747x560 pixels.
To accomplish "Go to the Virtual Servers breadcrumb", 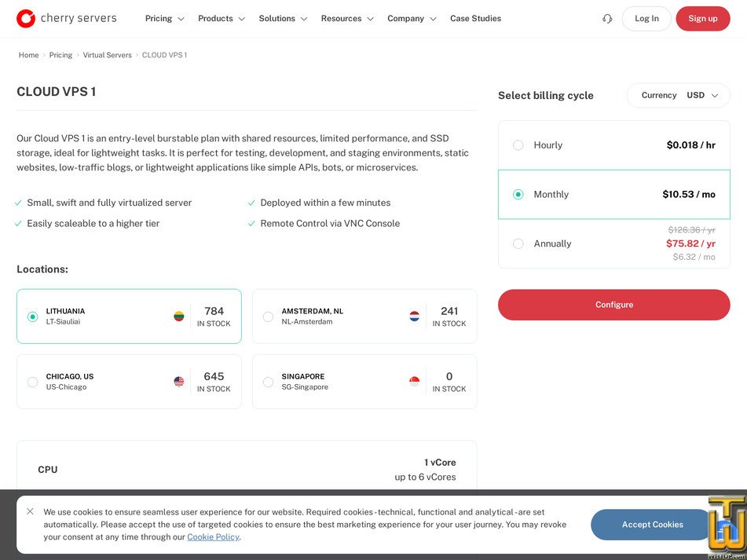I will pos(107,55).
